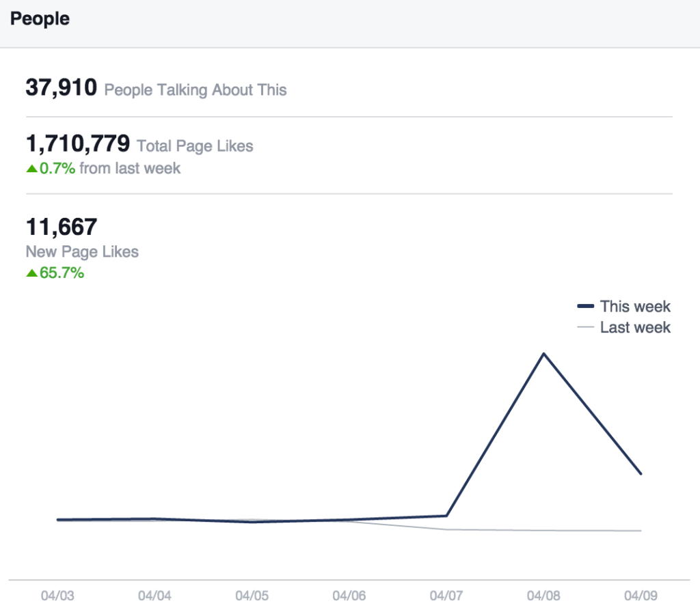Click the 04/03 date on the axis
The image size is (700, 612).
pos(57,596)
